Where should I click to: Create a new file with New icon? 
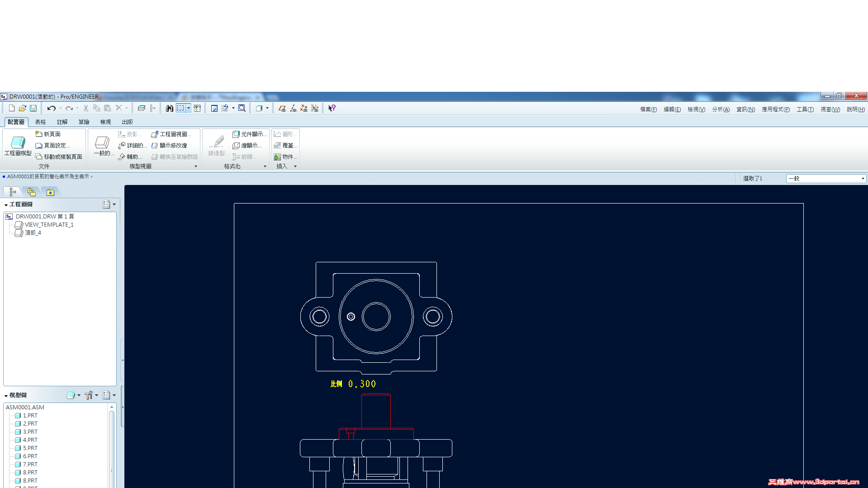(x=12, y=108)
